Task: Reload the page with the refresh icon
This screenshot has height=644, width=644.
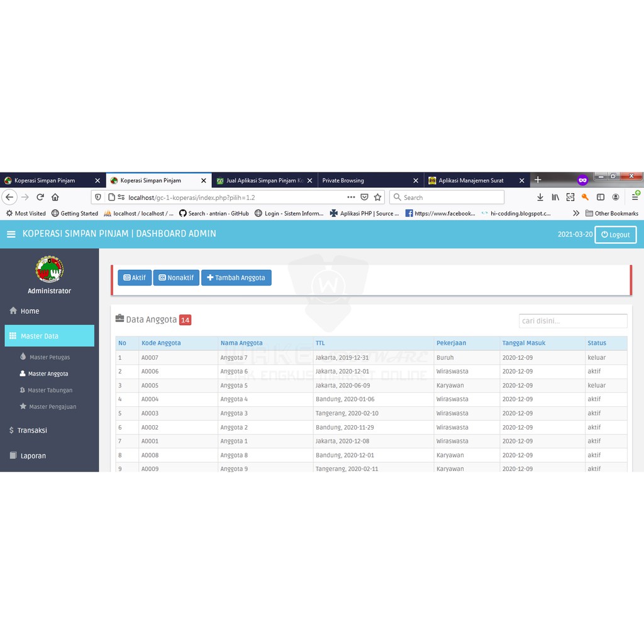Action: (40, 197)
